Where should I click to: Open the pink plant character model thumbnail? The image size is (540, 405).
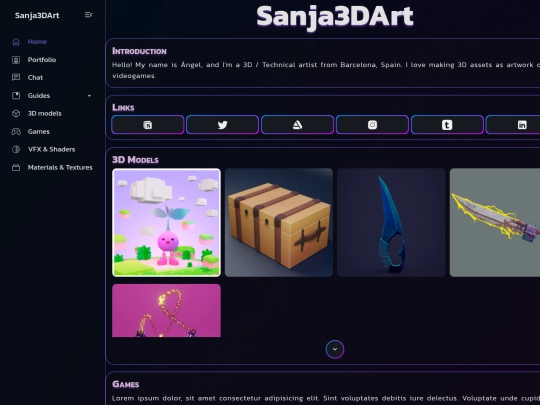pos(166,222)
